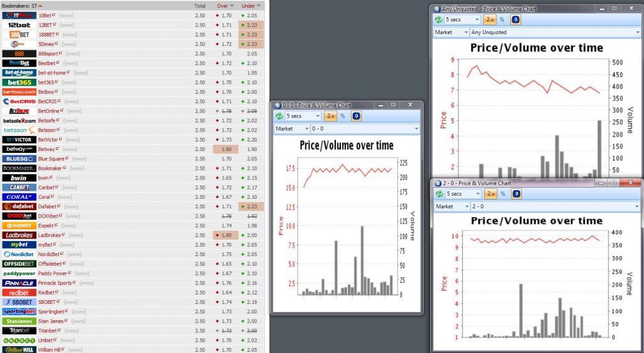
Task: Open the Market dropdown in 0 - 0 chart window
Action: pos(292,128)
